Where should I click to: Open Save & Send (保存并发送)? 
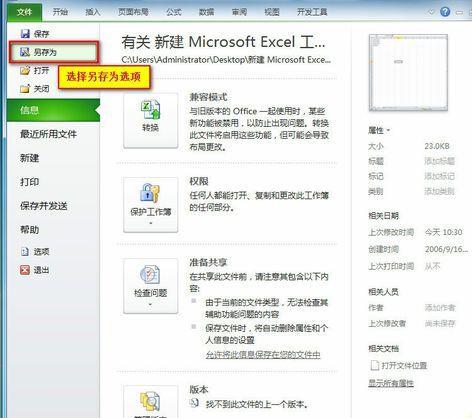tap(44, 206)
